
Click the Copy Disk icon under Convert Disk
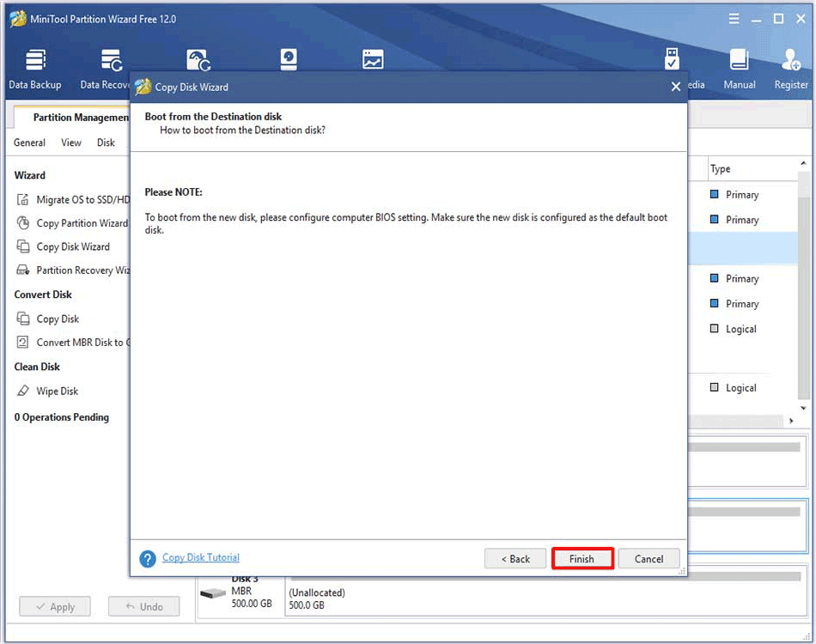tap(23, 319)
